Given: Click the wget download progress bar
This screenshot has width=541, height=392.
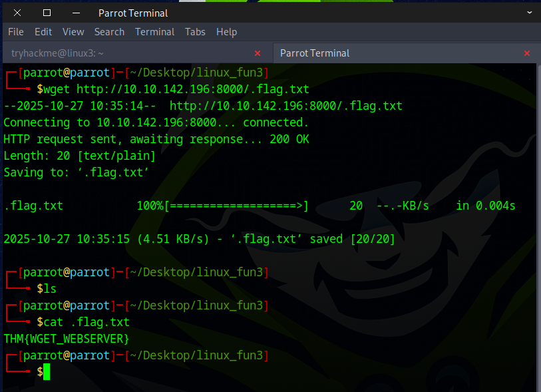Looking at the screenshot, I should pos(236,206).
